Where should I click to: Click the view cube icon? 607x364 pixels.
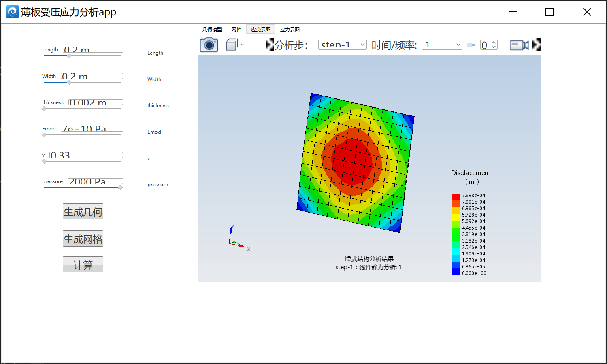click(x=232, y=45)
